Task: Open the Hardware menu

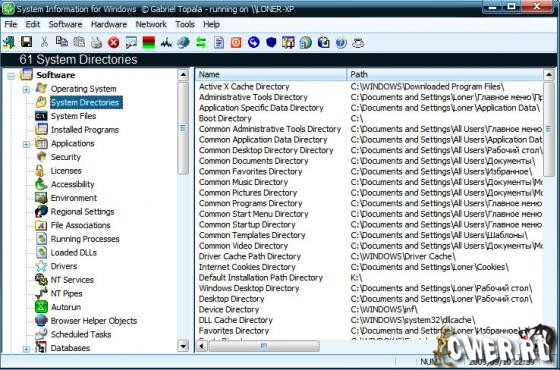Action: pyautogui.click(x=109, y=24)
